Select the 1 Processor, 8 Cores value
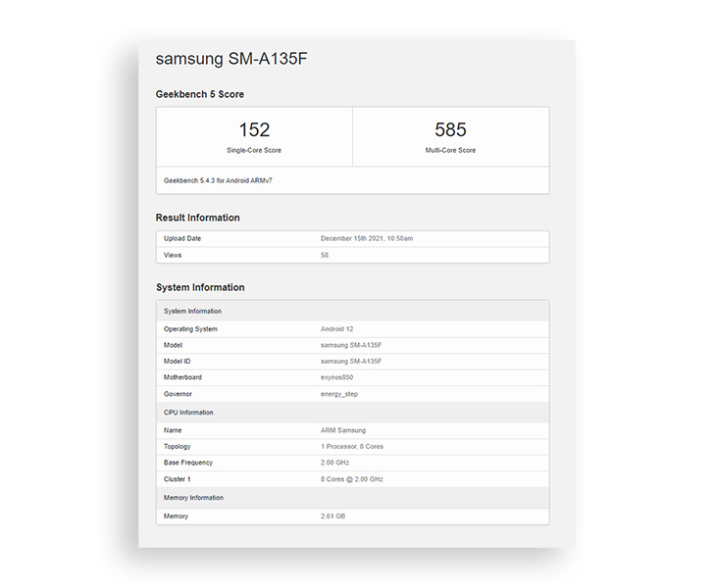 (352, 447)
